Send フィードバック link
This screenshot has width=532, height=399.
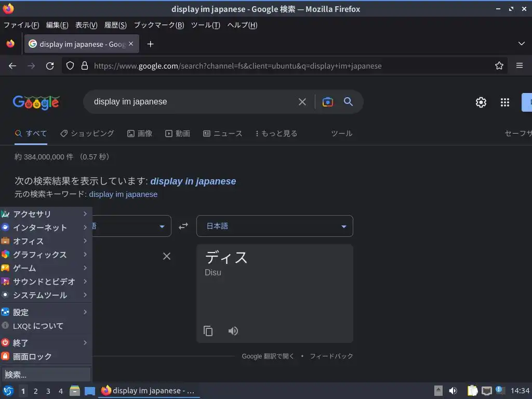(x=331, y=356)
